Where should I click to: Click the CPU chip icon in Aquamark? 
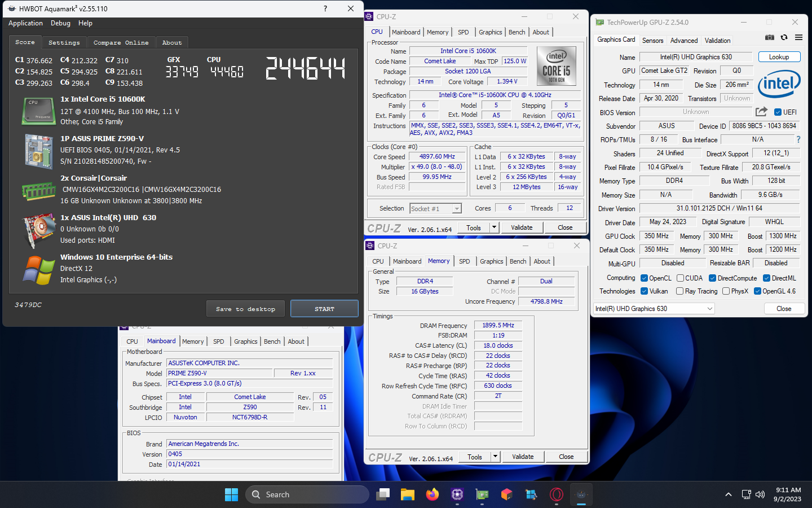coord(38,111)
